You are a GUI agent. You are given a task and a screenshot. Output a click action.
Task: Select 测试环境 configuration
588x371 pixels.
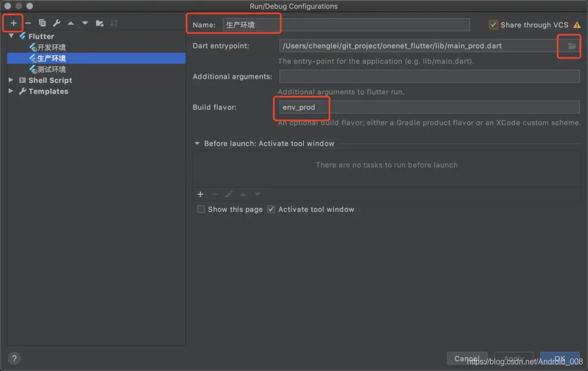click(x=97, y=70)
